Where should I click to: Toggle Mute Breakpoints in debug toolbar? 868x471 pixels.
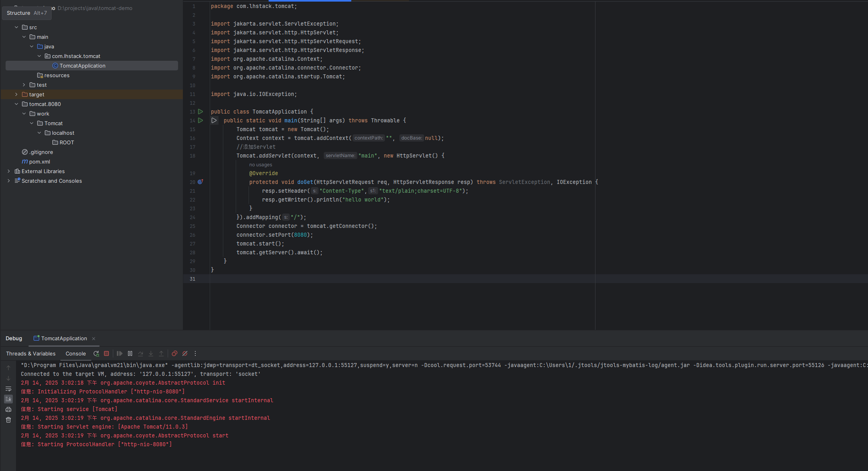pos(185,353)
